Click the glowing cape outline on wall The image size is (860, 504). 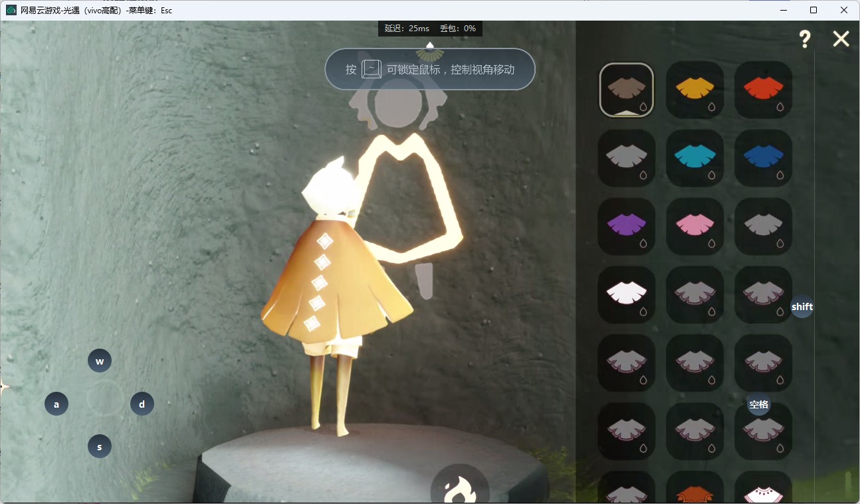[x=412, y=199]
